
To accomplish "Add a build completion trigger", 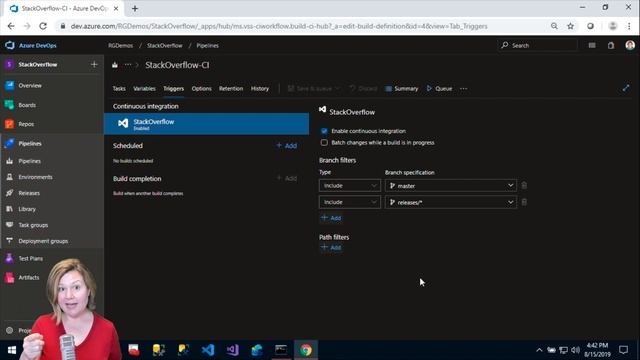I will coord(287,178).
